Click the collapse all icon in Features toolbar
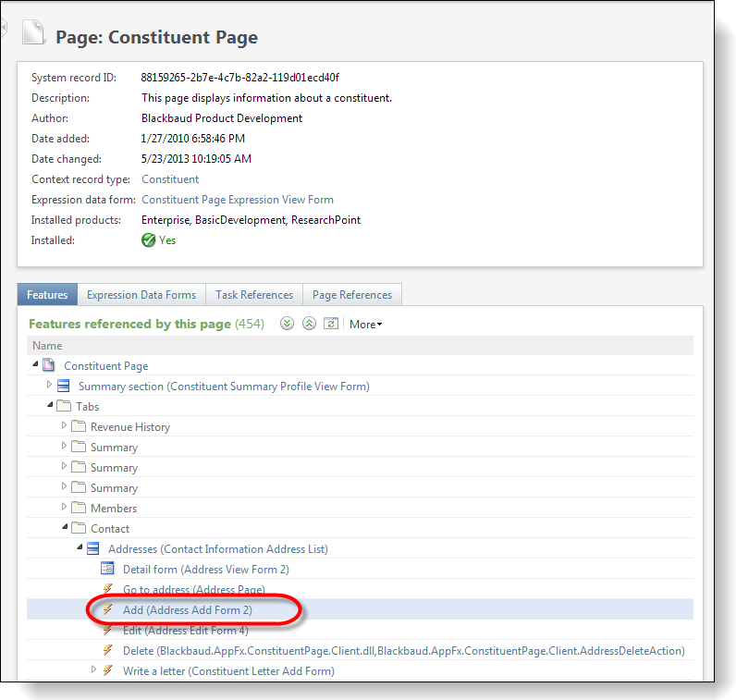Viewport: 736px width, 700px height. coord(309,324)
